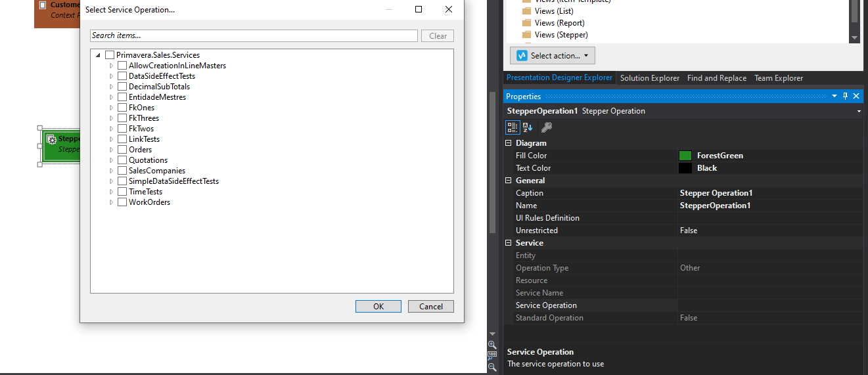Close the Select Service Operation dialog

click(449, 9)
